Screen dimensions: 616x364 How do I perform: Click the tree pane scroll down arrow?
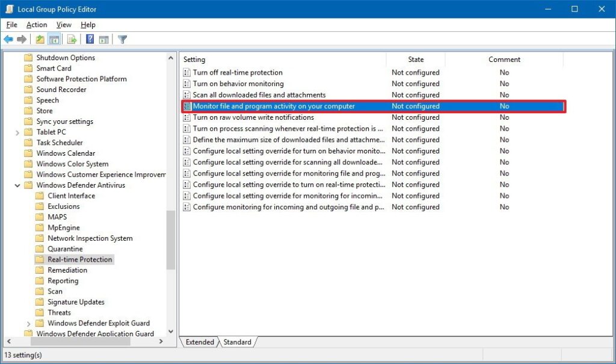(171, 332)
